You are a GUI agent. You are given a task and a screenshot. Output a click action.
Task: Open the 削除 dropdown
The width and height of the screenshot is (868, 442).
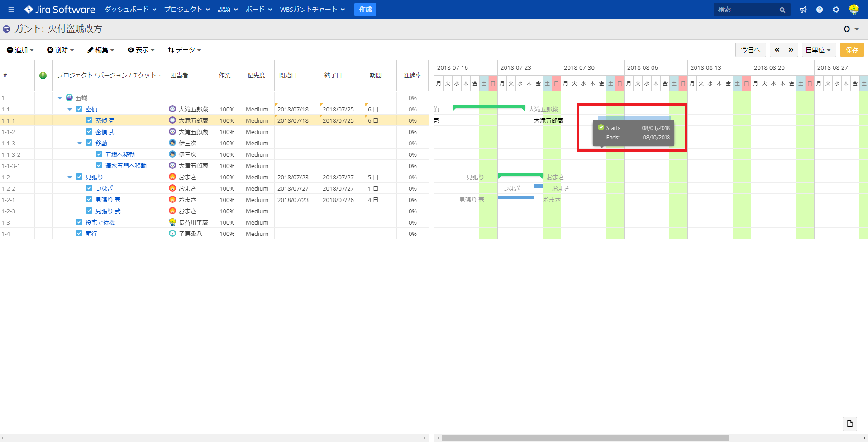61,50
